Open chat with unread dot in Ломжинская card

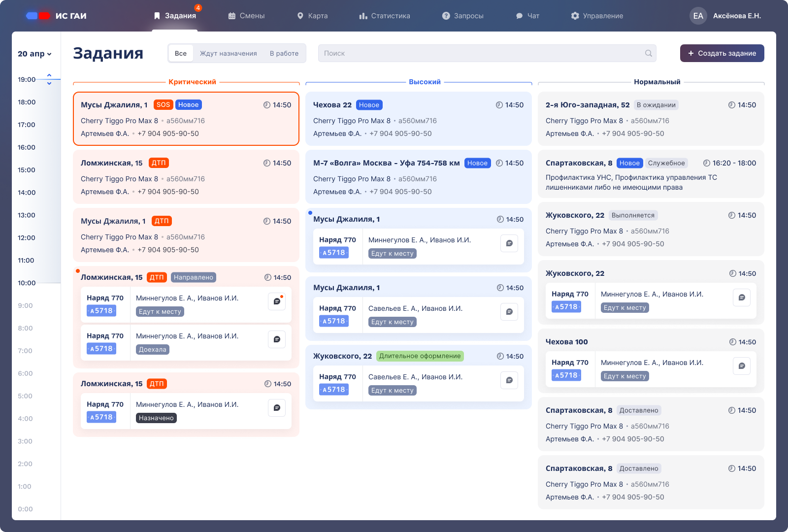click(277, 301)
